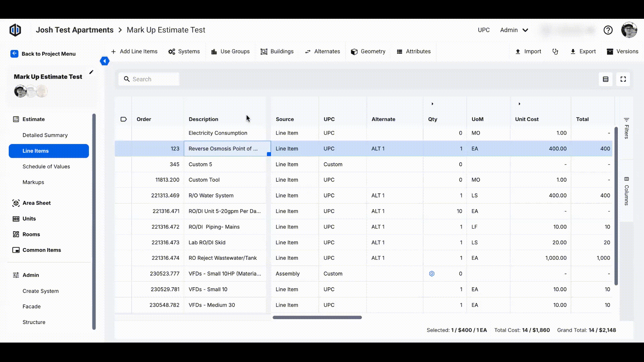Click the tag icon in table header
Screen dimensions: 644x362
(x=123, y=119)
